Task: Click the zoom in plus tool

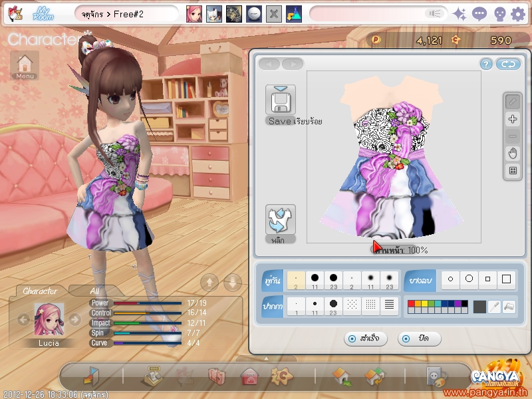Action: (x=513, y=119)
